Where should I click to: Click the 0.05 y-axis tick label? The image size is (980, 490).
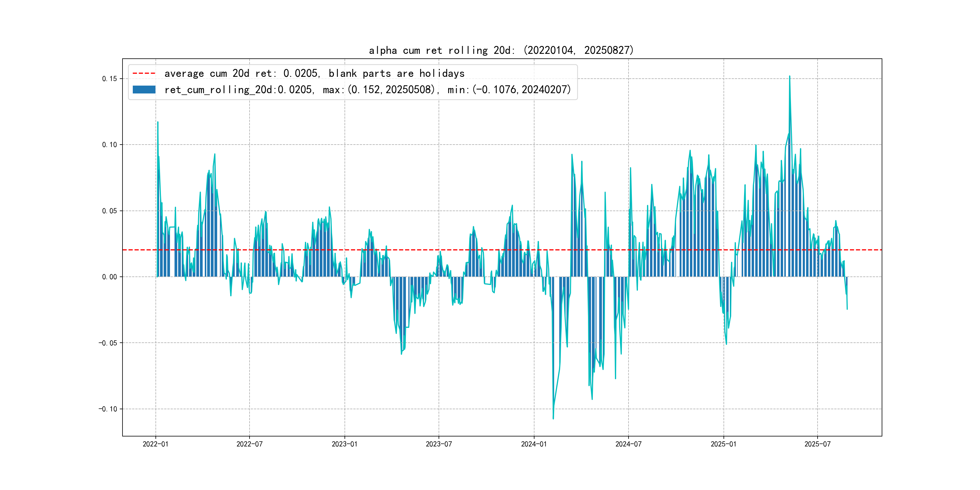(109, 211)
